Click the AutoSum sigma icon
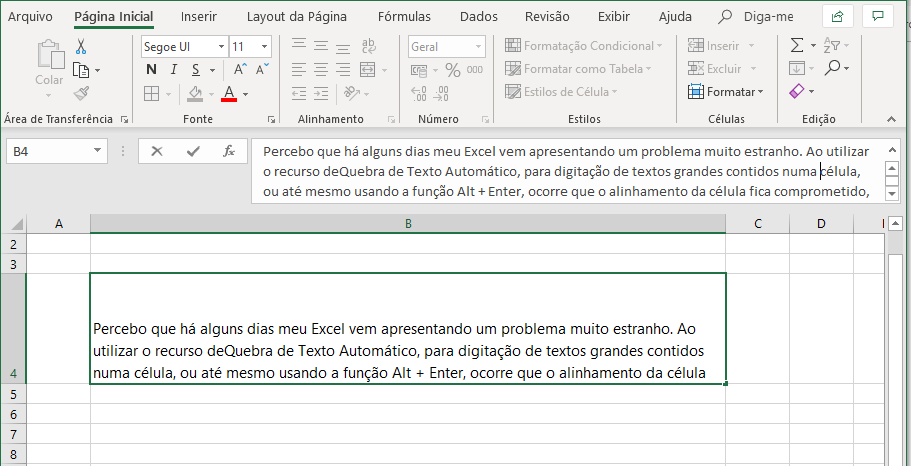This screenshot has width=911, height=466. click(798, 45)
